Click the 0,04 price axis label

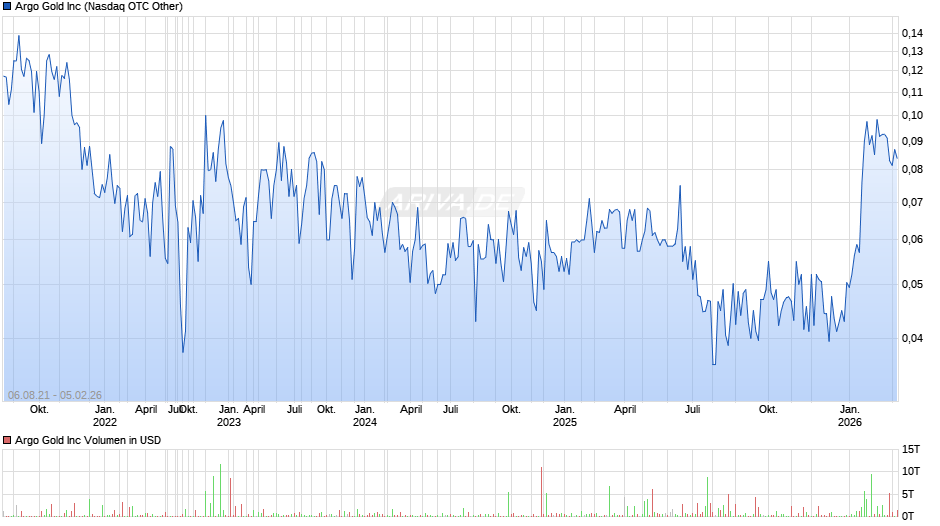(912, 338)
